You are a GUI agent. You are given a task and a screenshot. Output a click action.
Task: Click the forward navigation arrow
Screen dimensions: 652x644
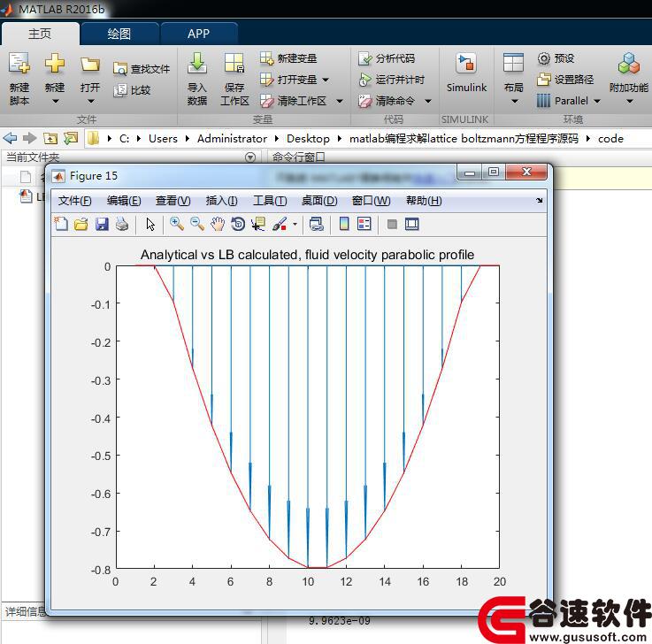[x=29, y=138]
